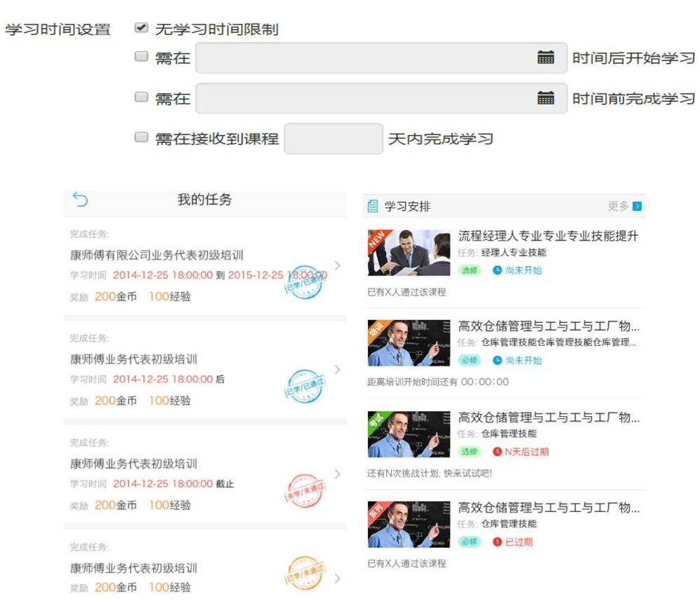
Task: Expand the 康师傅有限公司业务代表初级培训 task chevron
Action: (x=338, y=265)
